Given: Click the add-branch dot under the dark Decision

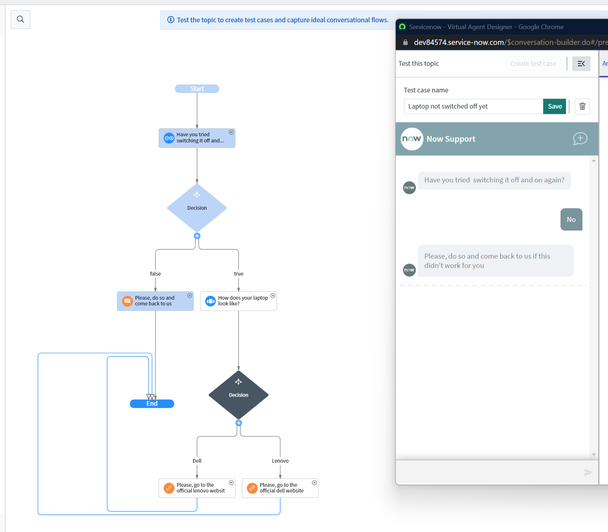Looking at the screenshot, I should click(x=238, y=423).
